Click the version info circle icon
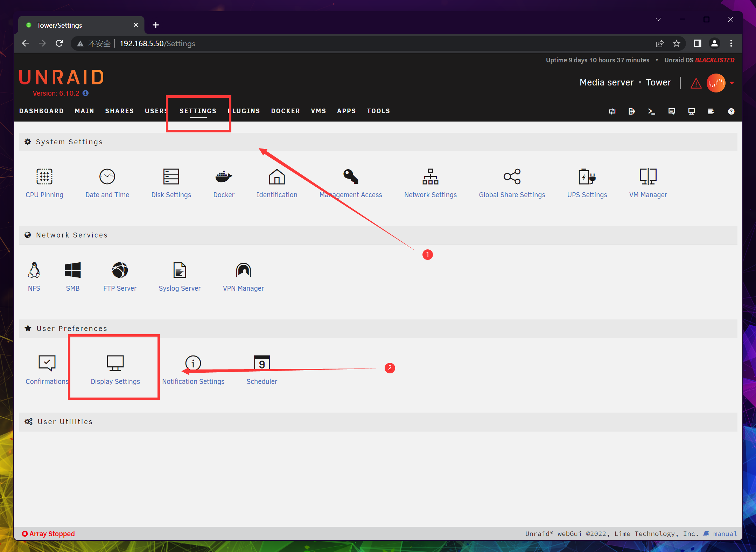Viewport: 756px width, 552px height. pyautogui.click(x=86, y=93)
